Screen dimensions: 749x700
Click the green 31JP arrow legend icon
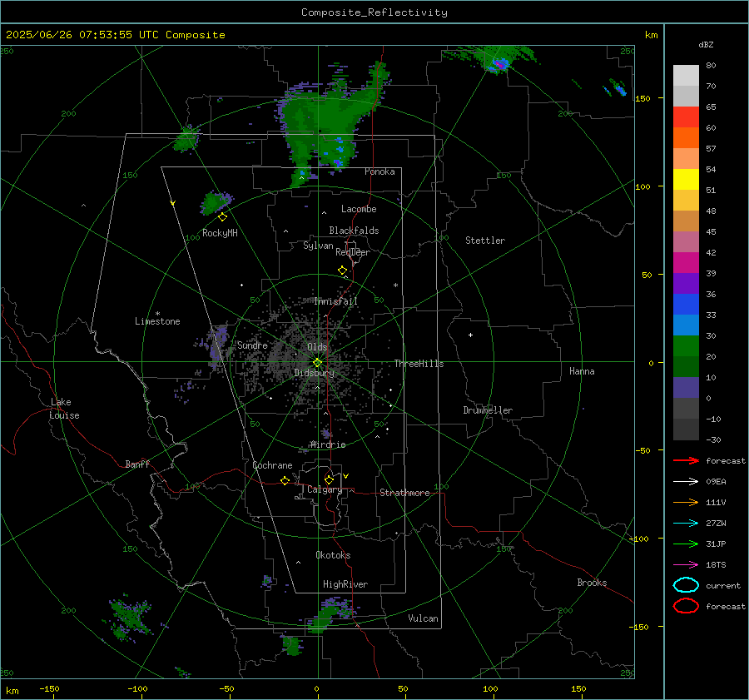click(686, 544)
